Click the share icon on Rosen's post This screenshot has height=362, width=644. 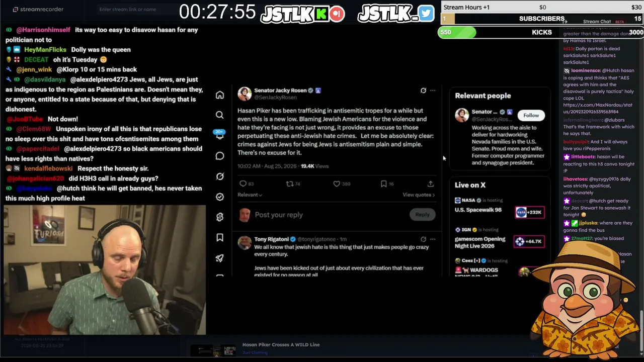tap(431, 184)
